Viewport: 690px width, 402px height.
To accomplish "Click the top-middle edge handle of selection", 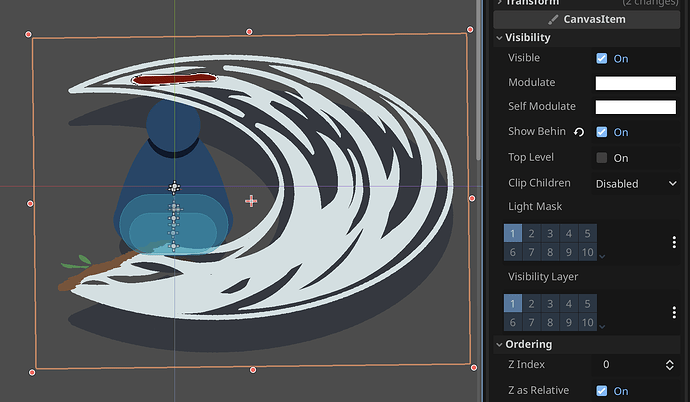I will point(250,32).
